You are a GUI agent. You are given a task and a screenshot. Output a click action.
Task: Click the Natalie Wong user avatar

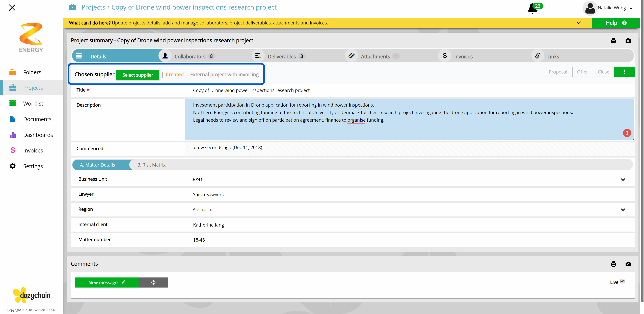(x=590, y=8)
